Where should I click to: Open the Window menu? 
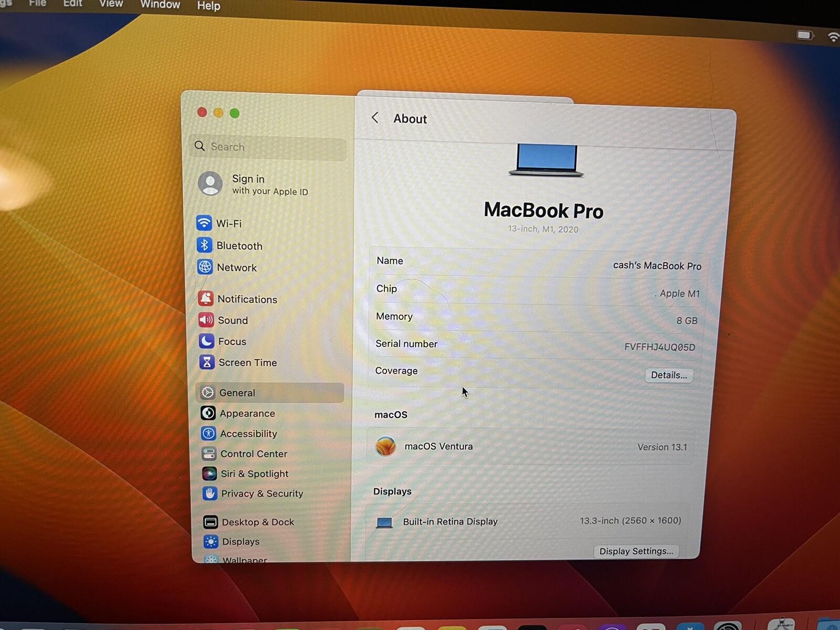pos(160,5)
